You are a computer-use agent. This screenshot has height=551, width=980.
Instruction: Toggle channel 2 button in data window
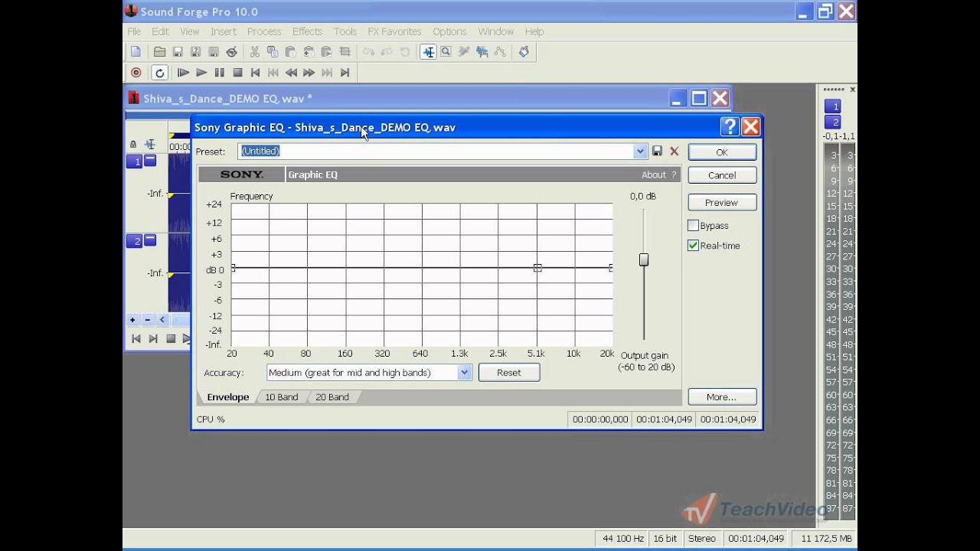(x=134, y=241)
